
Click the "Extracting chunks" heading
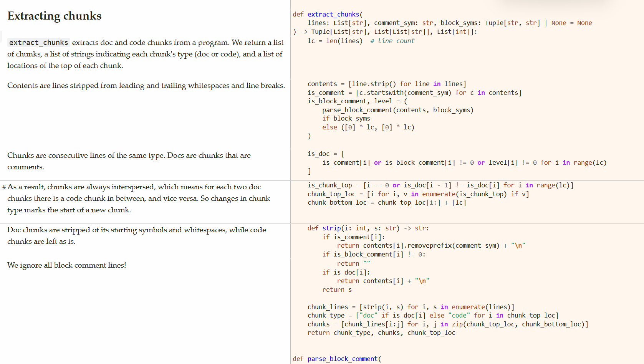(x=55, y=16)
